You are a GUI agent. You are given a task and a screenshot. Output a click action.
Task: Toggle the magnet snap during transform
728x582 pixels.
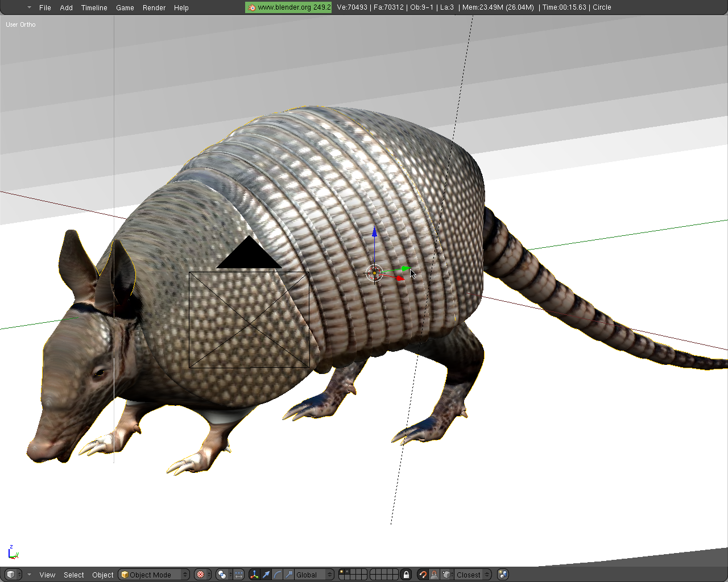coord(423,575)
